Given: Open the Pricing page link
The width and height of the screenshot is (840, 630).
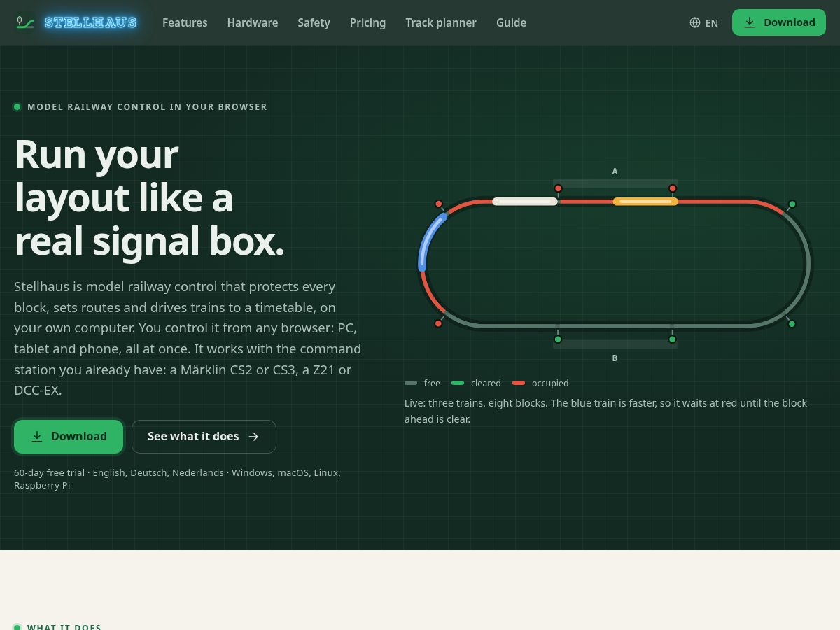Looking at the screenshot, I should (367, 22).
